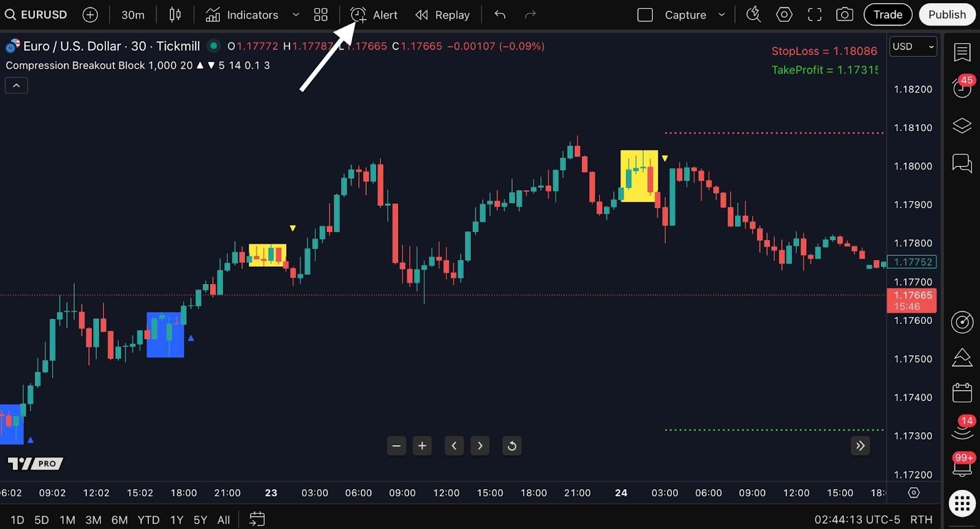Click the Euro / U.S. Dollar symbol title
The height and width of the screenshot is (529, 980).
[x=111, y=46]
